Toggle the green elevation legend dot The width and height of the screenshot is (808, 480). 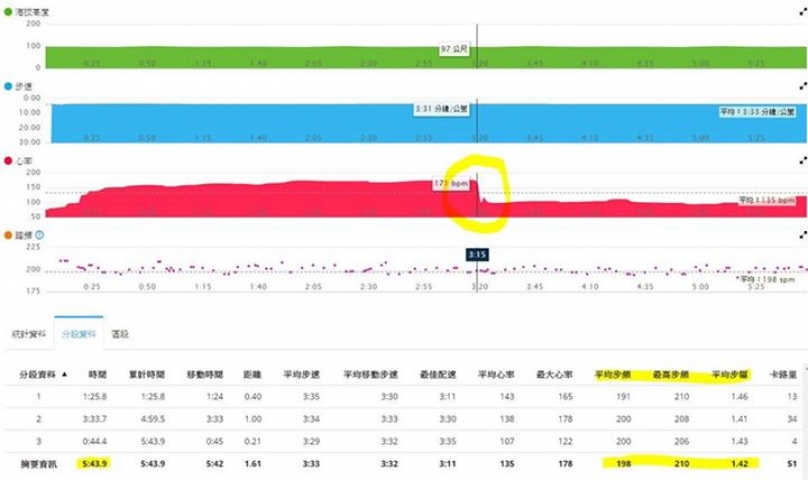(x=8, y=11)
